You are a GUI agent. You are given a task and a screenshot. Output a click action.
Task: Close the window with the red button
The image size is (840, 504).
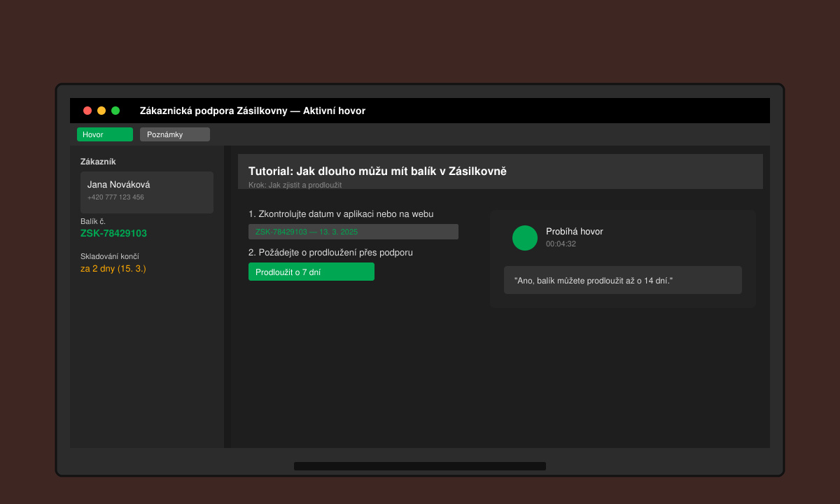(87, 111)
